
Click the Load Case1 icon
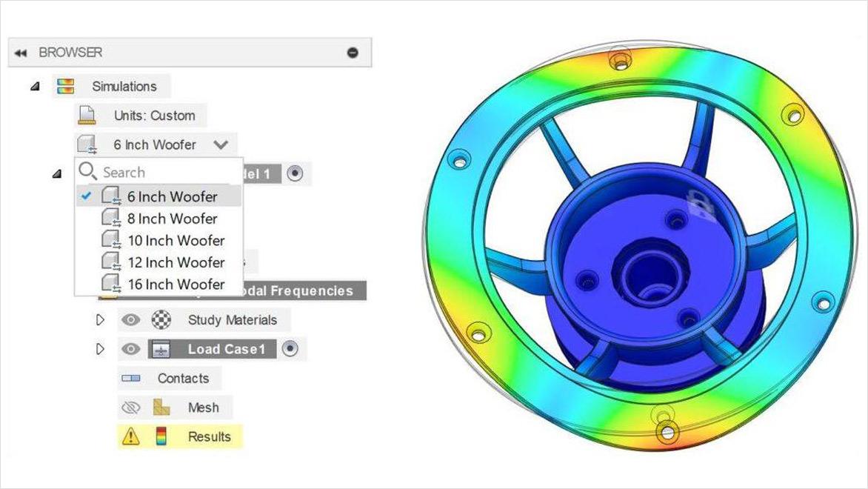pyautogui.click(x=161, y=349)
